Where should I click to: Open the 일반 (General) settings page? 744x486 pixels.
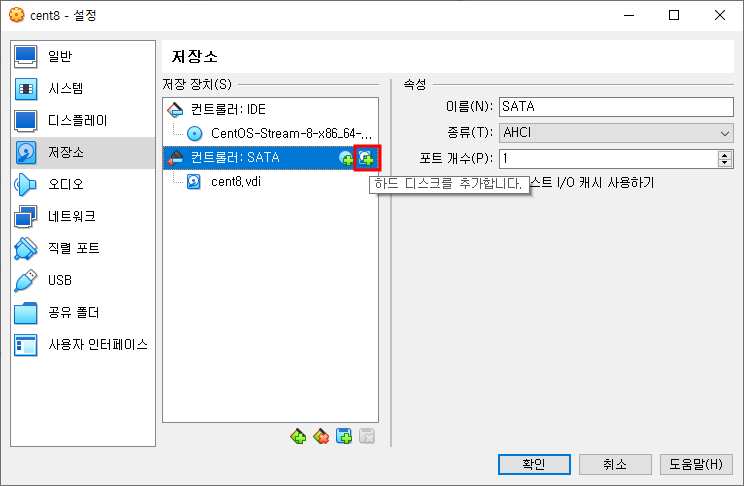tap(83, 56)
